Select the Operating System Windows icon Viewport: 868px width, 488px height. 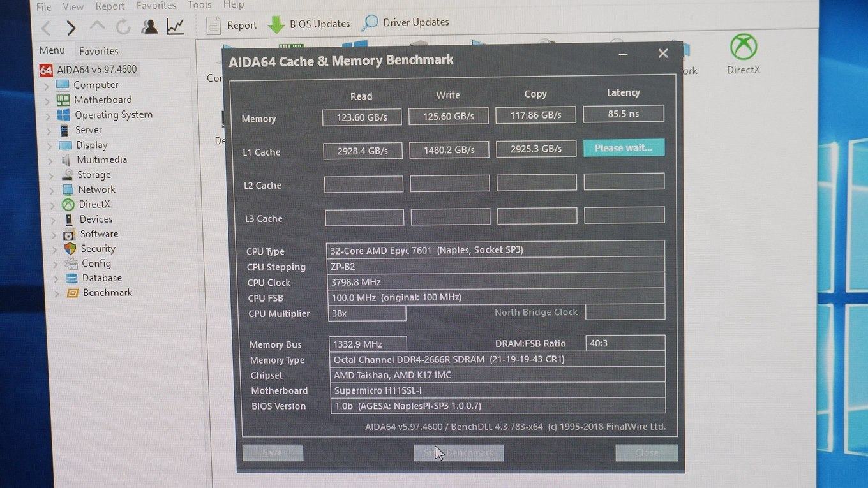click(64, 115)
